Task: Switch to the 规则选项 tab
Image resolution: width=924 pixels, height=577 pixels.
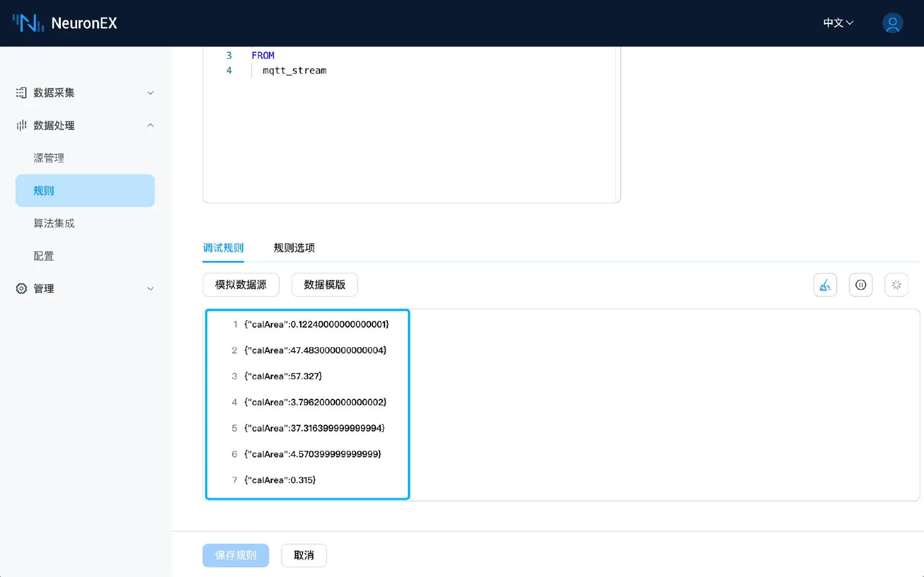Action: coord(294,247)
